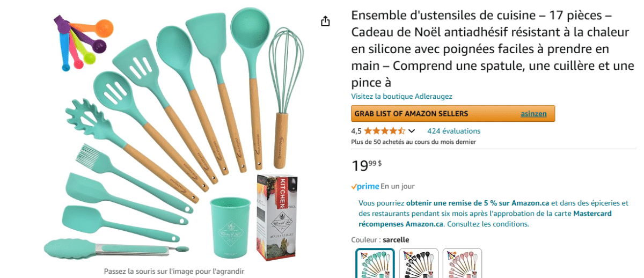
Task: Click the share icon above the product image
Action: pyautogui.click(x=325, y=21)
